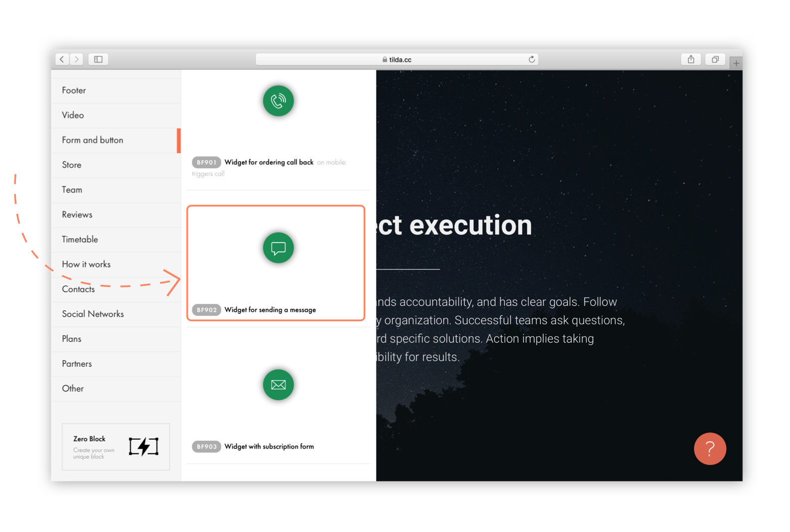Screen dimensions: 790x532
Task: Open the Partners category
Action: pyautogui.click(x=116, y=365)
